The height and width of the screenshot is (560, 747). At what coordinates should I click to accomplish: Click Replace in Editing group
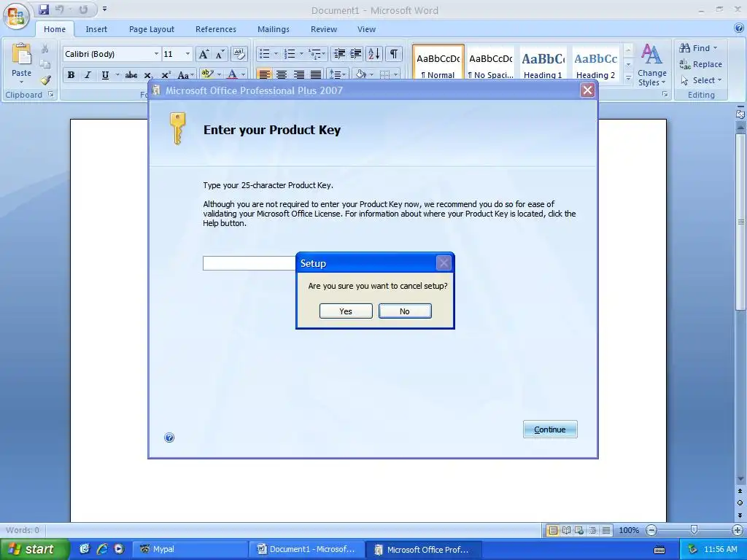(x=701, y=64)
